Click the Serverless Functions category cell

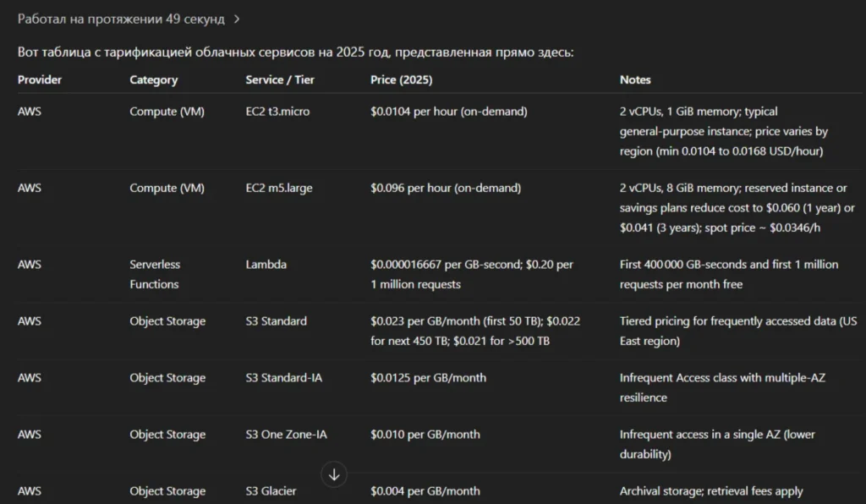(155, 274)
